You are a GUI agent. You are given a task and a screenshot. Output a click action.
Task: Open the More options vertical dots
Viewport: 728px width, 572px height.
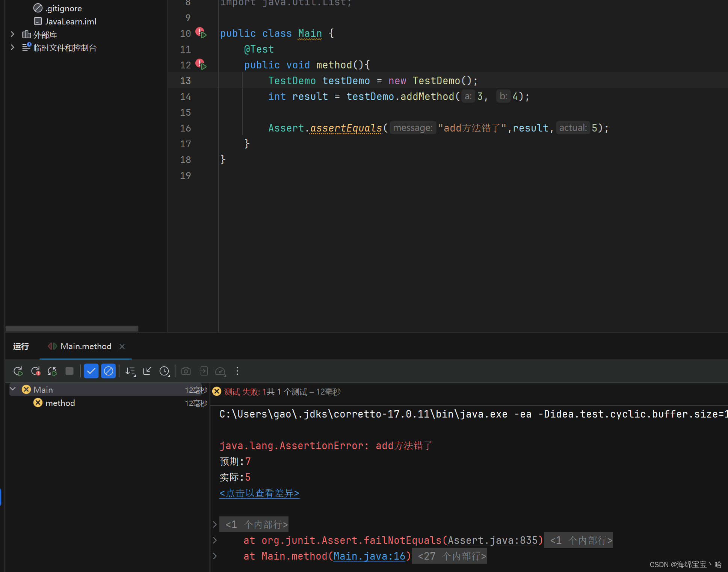click(x=237, y=371)
